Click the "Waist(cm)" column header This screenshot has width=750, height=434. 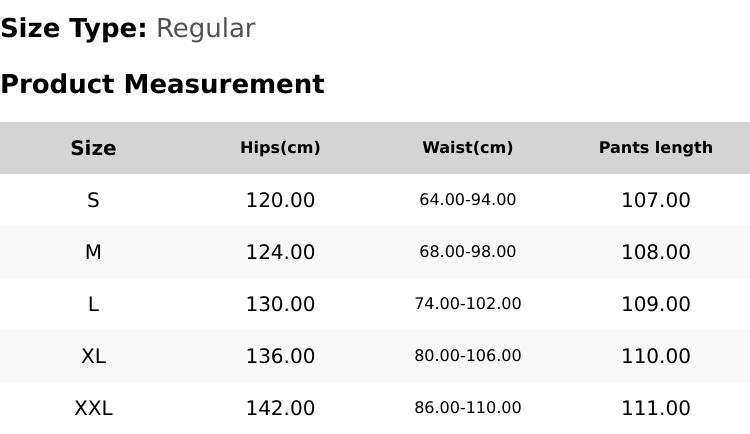467,148
